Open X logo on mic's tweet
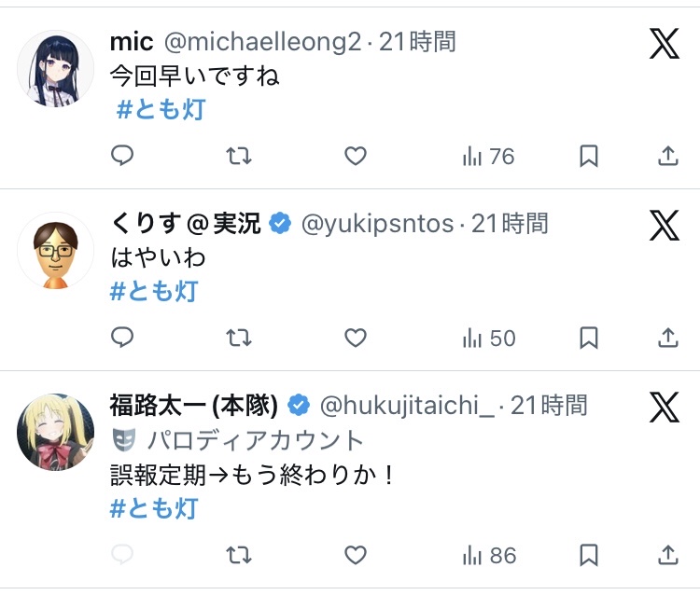Screen dimensions: 700x595 (x=664, y=44)
